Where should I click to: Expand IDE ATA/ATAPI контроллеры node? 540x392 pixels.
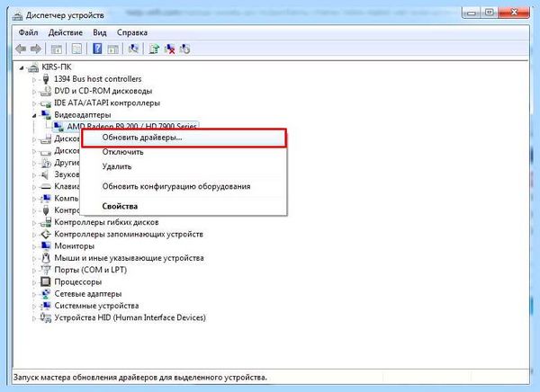(x=34, y=103)
